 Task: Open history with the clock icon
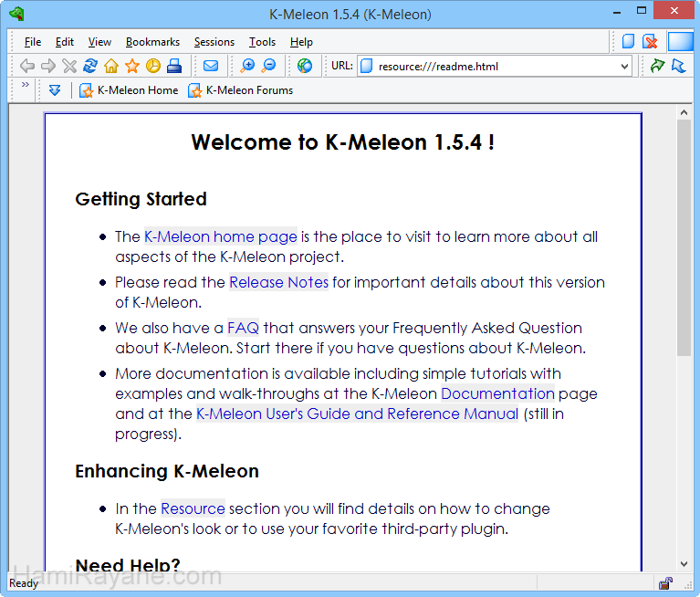153,66
